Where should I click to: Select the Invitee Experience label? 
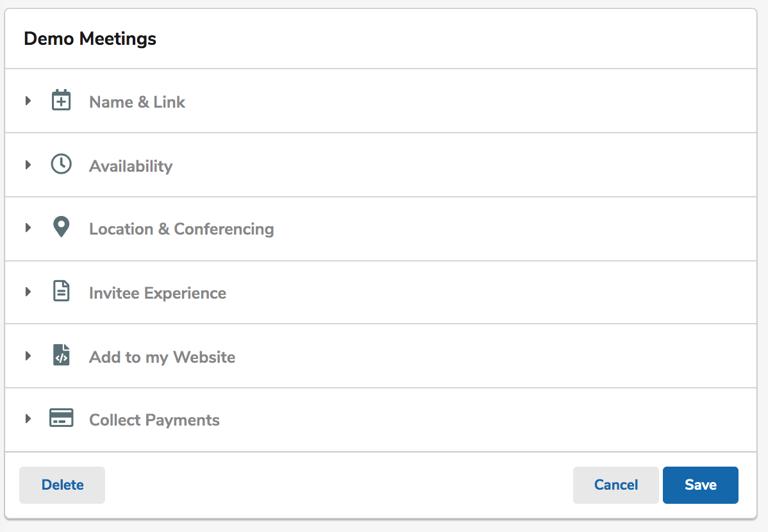pyautogui.click(x=157, y=293)
